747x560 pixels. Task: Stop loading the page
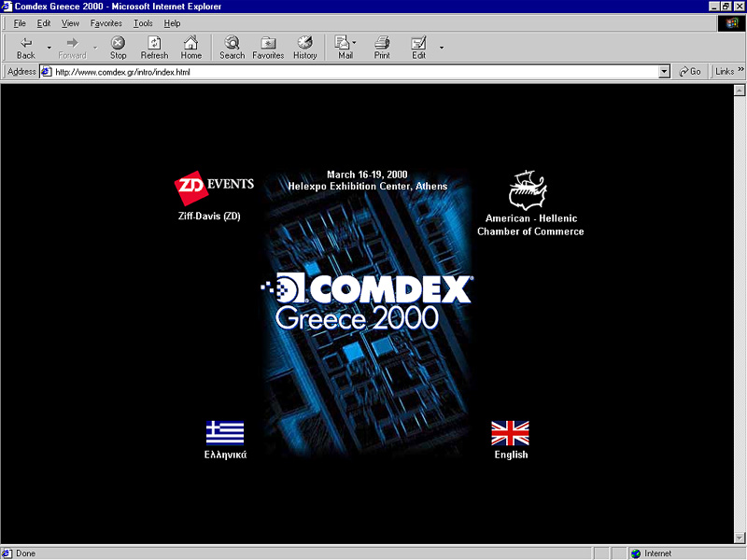coord(119,48)
